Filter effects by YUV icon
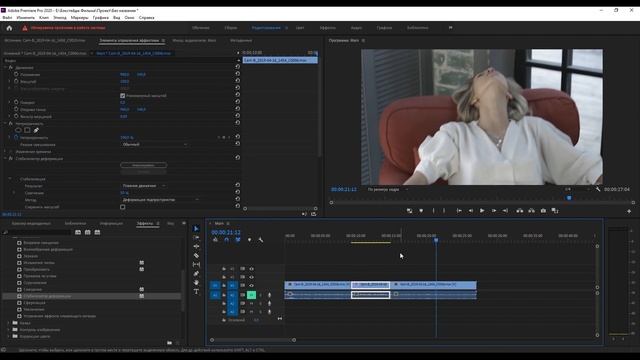This screenshot has width=640, height=360. (97, 232)
